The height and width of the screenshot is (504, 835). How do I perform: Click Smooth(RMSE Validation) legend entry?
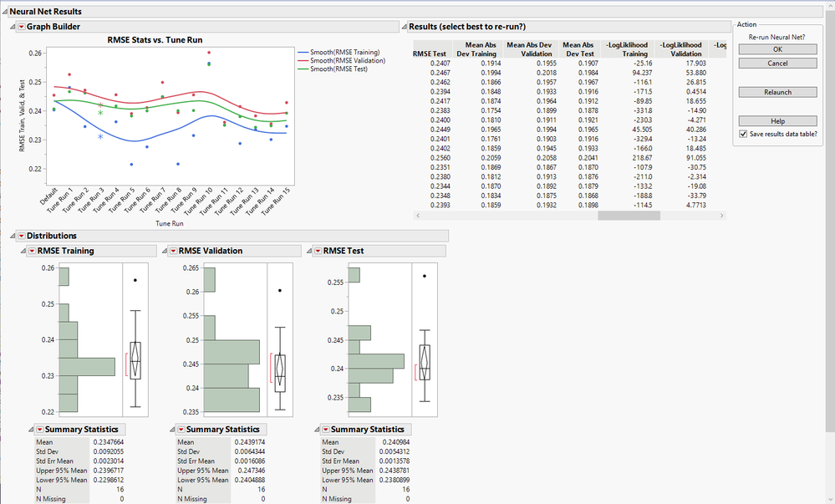tap(341, 61)
